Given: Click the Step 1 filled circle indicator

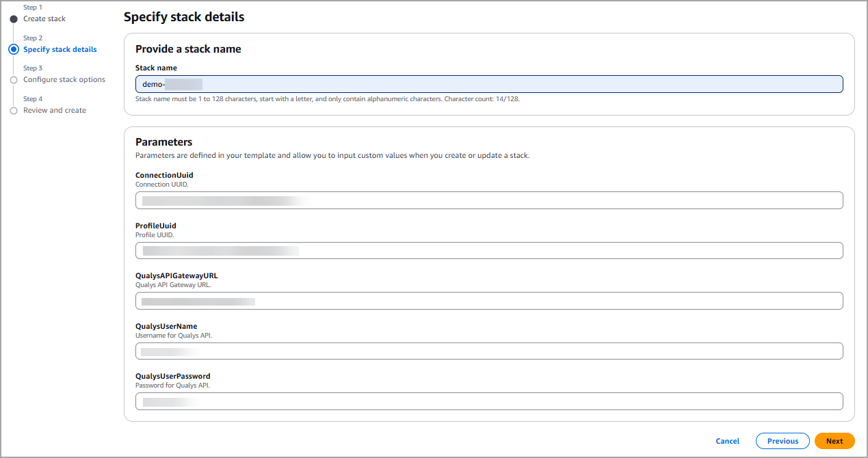Looking at the screenshot, I should [14, 19].
